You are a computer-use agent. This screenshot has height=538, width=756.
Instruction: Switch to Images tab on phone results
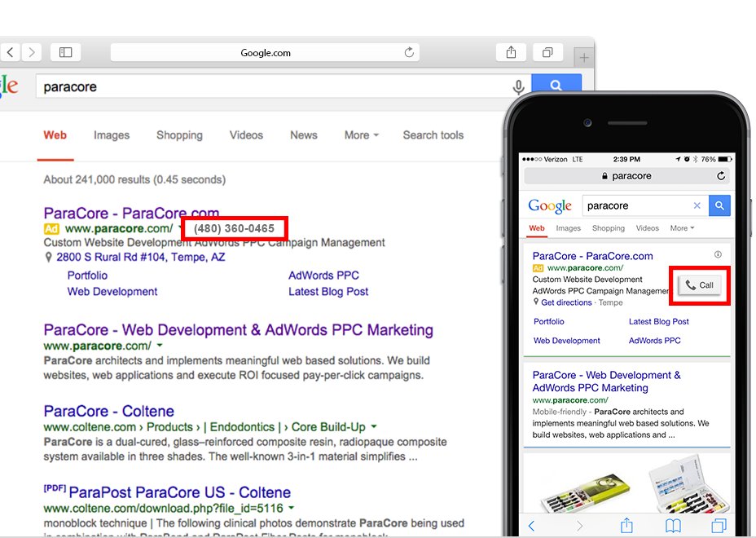pyautogui.click(x=568, y=228)
